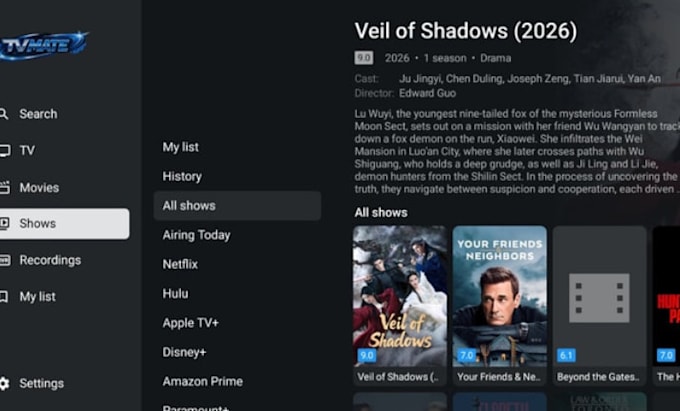Click the Search magnifier icon

point(3,114)
